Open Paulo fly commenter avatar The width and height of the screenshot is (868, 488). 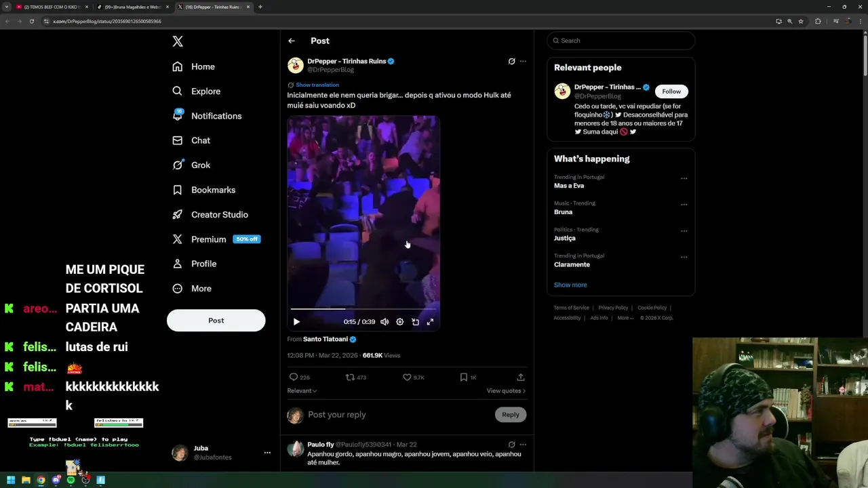point(295,449)
